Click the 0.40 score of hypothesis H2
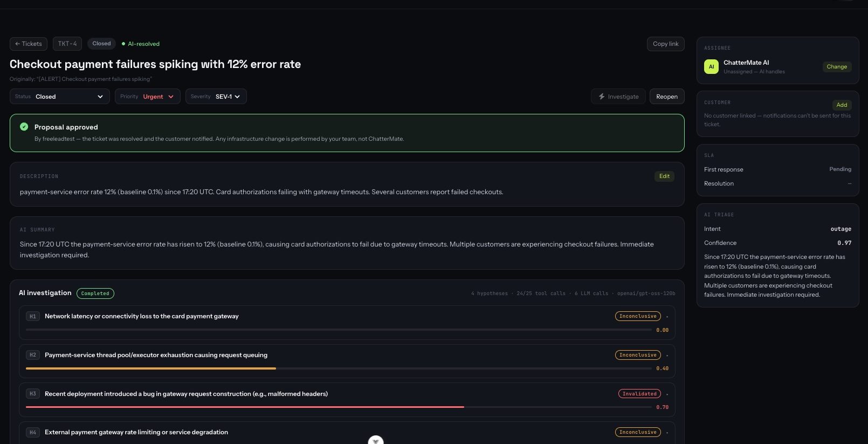 coord(662,368)
